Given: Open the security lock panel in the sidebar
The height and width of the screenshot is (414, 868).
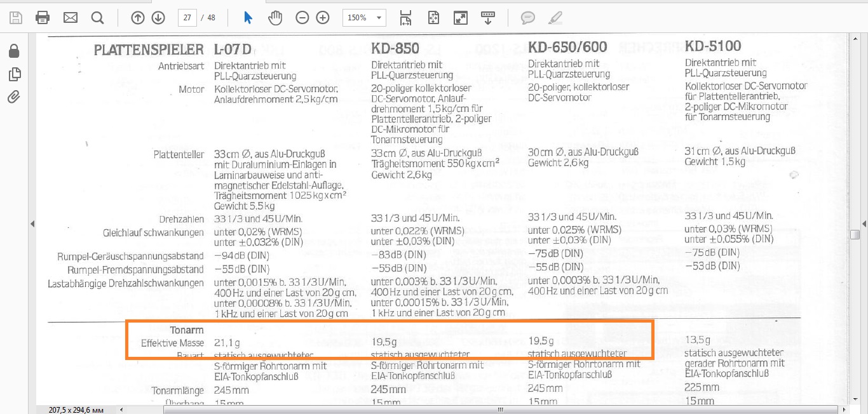Looking at the screenshot, I should tap(14, 51).
